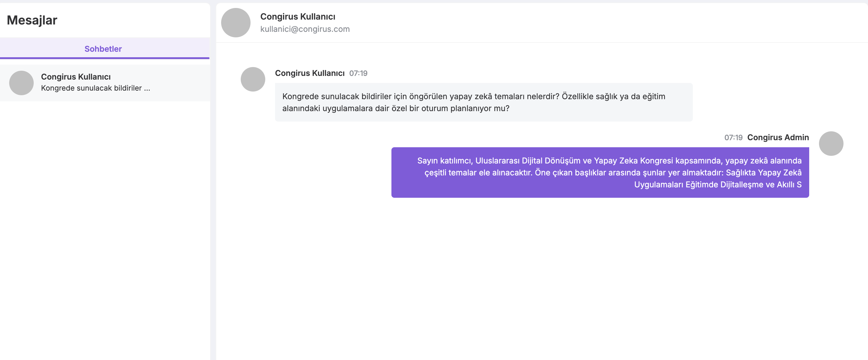The image size is (868, 360).
Task: Click Congirus Kullanıcı name in chat header
Action: pyautogui.click(x=297, y=17)
